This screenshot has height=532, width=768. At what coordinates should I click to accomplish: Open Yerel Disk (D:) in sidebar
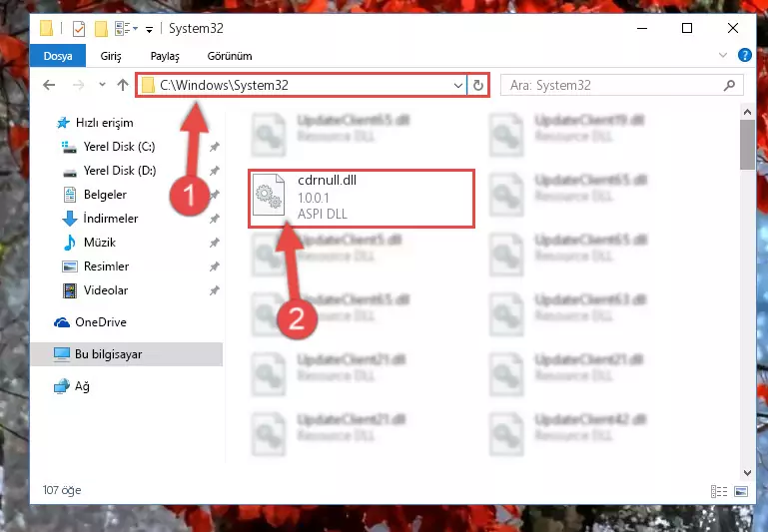coord(120,171)
